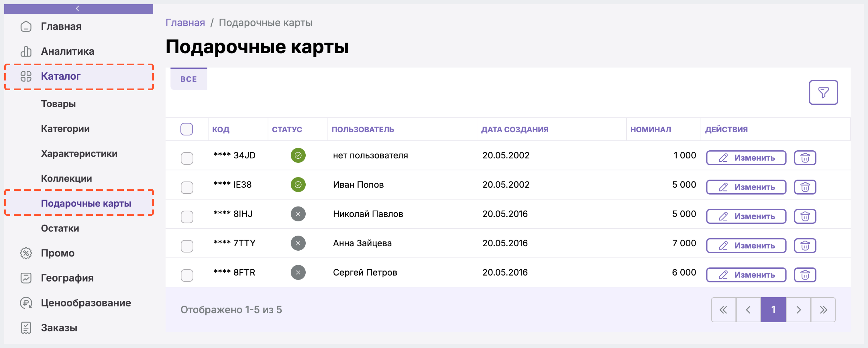Click the bar chart icon beside Аналитика
The width and height of the screenshot is (868, 348).
pyautogui.click(x=26, y=51)
